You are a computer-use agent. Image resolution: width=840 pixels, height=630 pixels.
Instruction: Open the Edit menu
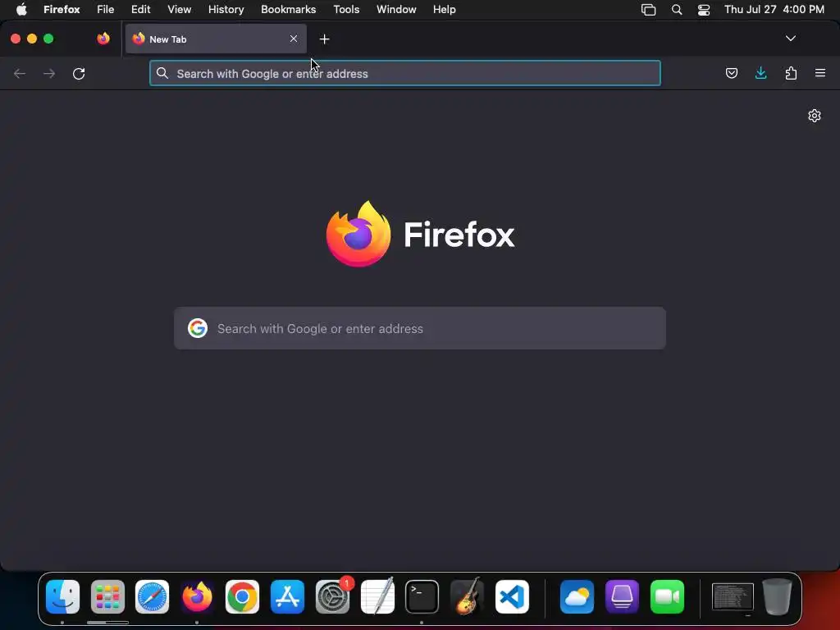point(141,9)
